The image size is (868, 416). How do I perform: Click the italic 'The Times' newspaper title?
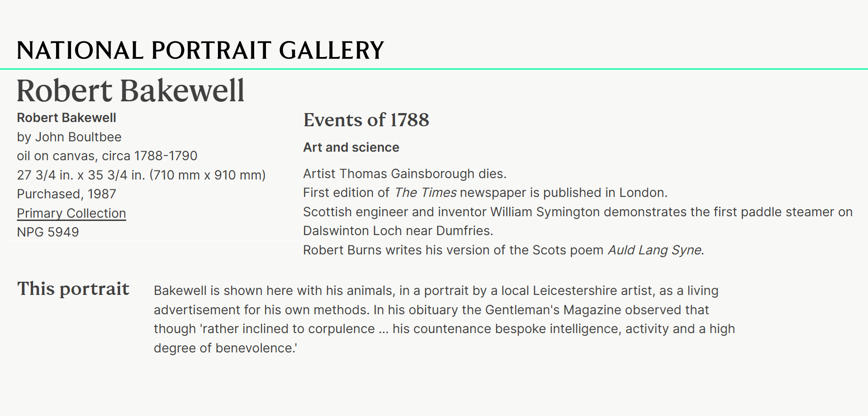426,193
